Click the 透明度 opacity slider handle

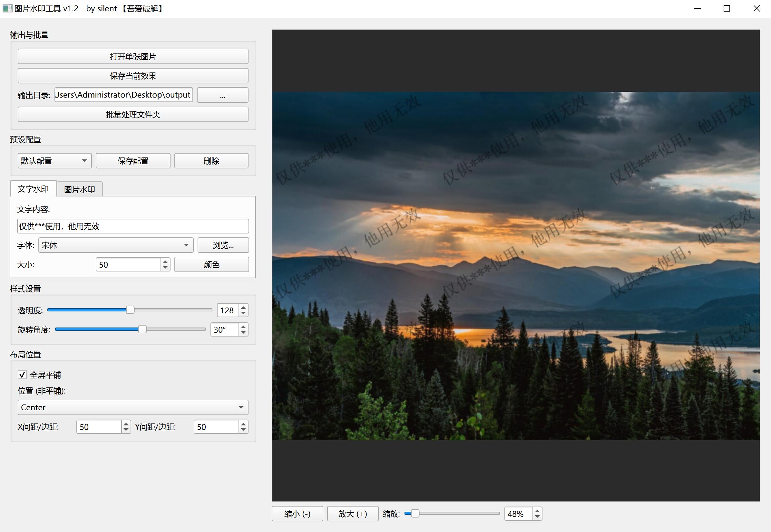pyautogui.click(x=130, y=310)
